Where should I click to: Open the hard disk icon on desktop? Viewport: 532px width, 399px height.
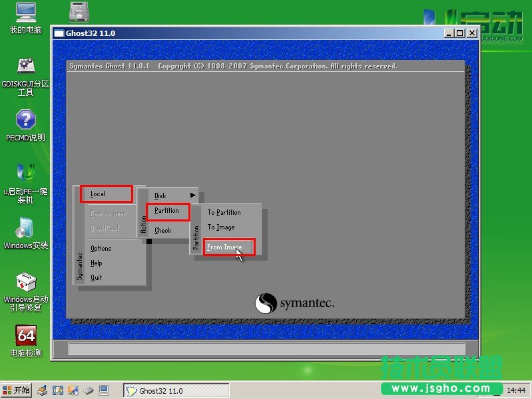click(x=80, y=12)
